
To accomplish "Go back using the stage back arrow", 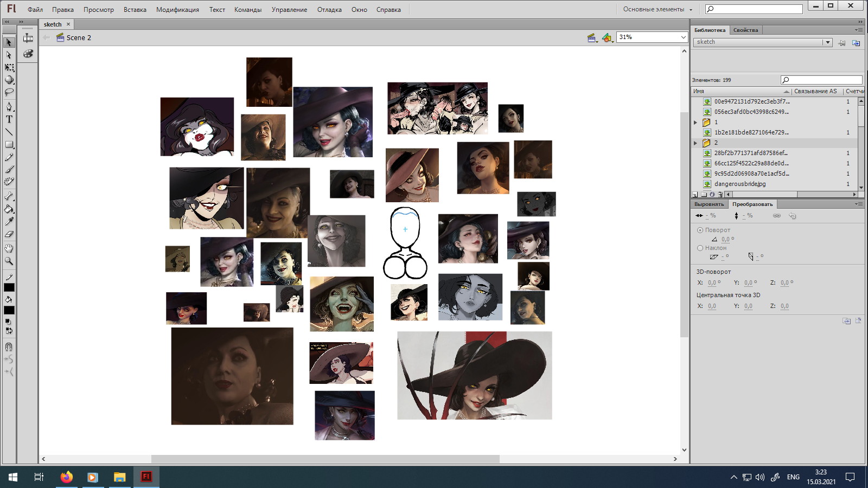I will (x=47, y=37).
